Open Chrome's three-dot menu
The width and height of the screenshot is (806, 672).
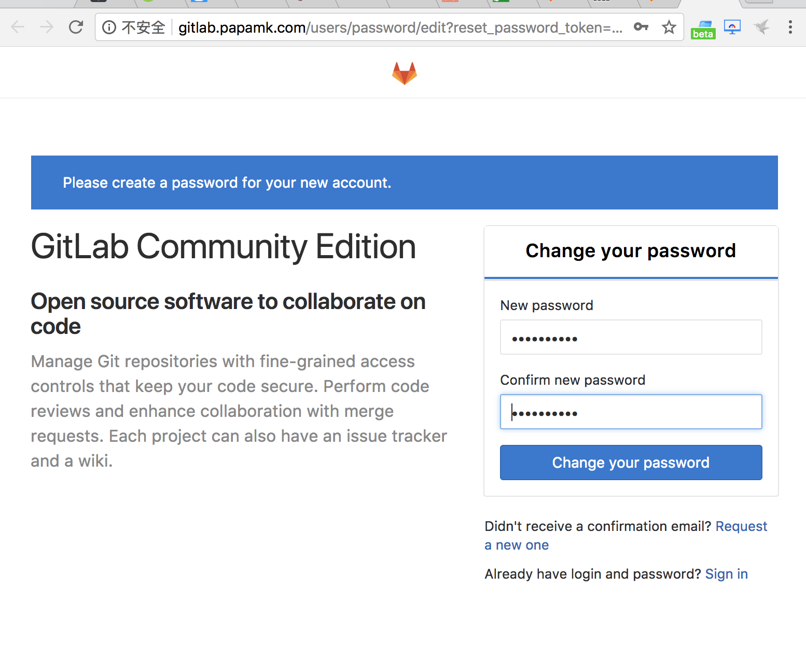(790, 27)
